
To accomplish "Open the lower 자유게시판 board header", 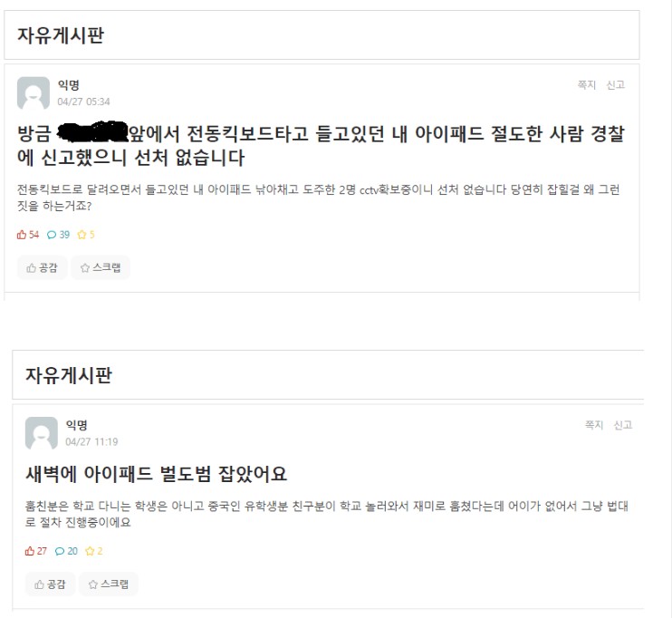I will (x=69, y=375).
